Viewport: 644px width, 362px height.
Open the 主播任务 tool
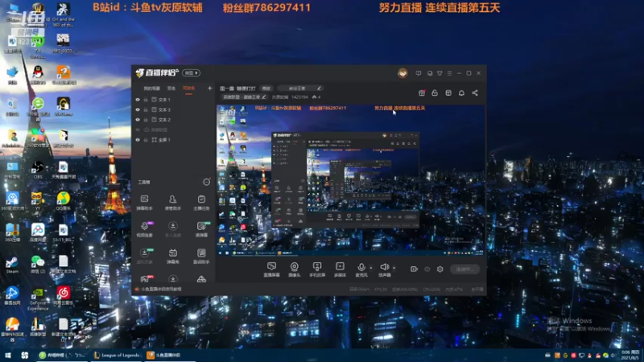pyautogui.click(x=201, y=203)
